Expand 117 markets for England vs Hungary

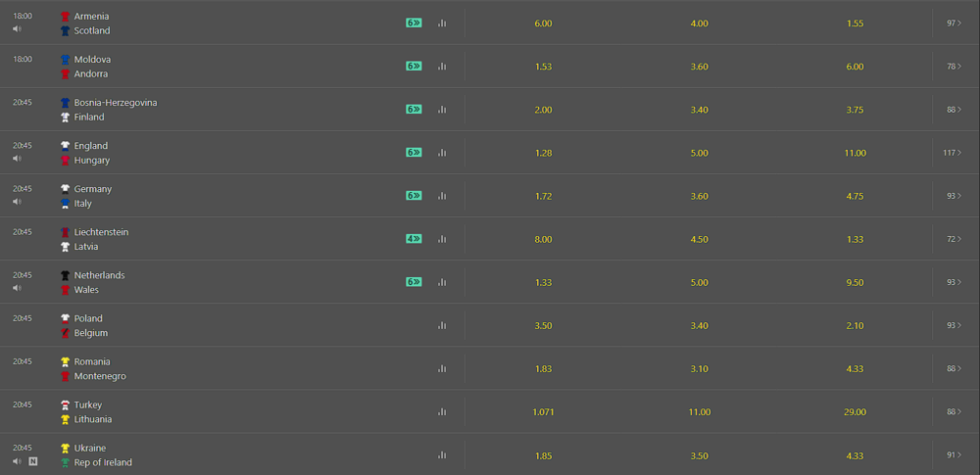pyautogui.click(x=952, y=153)
